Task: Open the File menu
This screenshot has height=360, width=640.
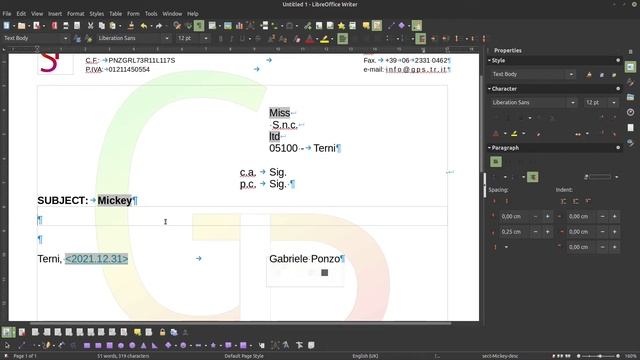Action: [x=7, y=14]
